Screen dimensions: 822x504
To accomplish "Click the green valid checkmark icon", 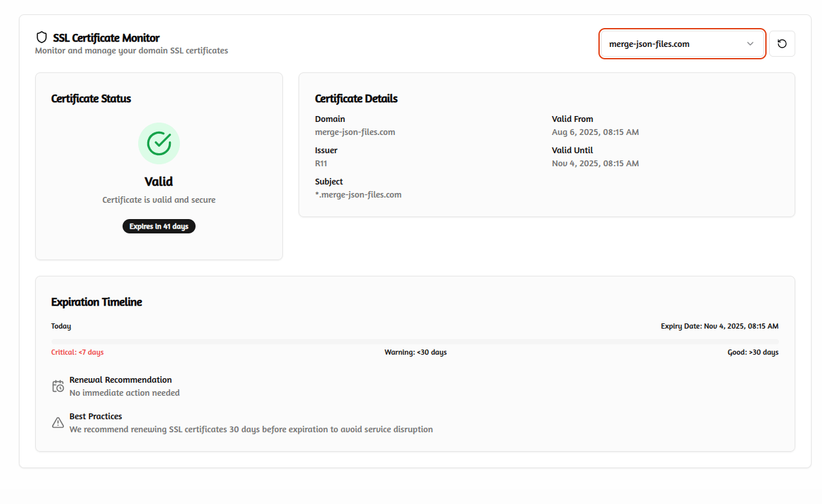I will tap(159, 143).
